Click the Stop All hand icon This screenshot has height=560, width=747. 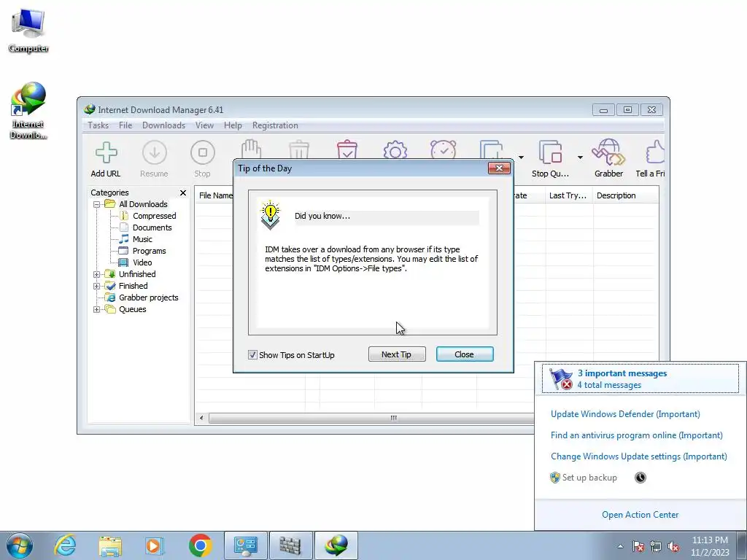pos(251,149)
